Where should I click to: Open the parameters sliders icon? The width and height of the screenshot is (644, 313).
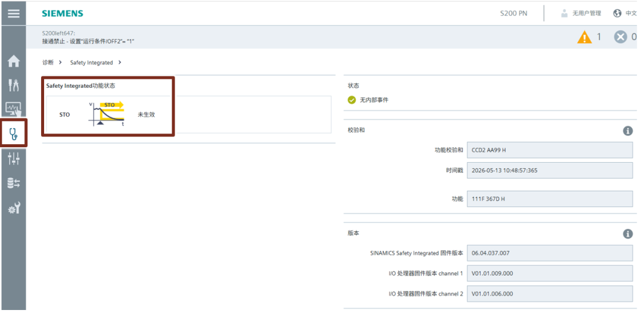14,158
